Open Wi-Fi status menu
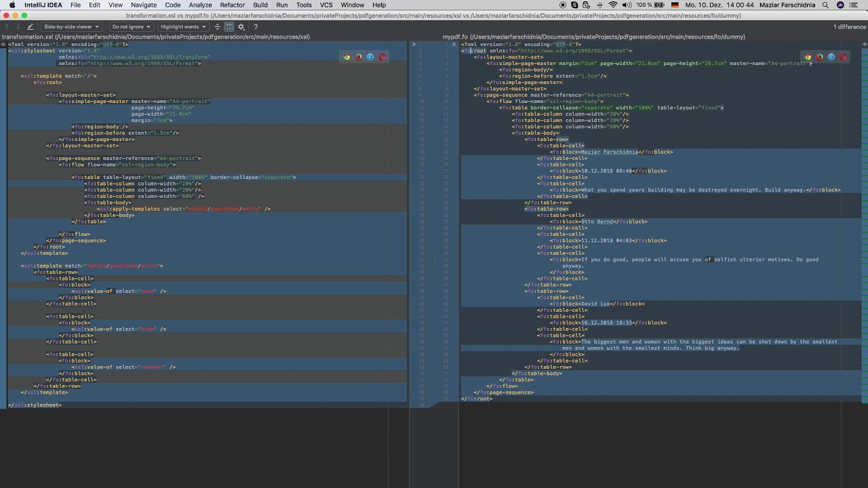Image resolution: width=868 pixels, height=488 pixels. click(x=614, y=5)
